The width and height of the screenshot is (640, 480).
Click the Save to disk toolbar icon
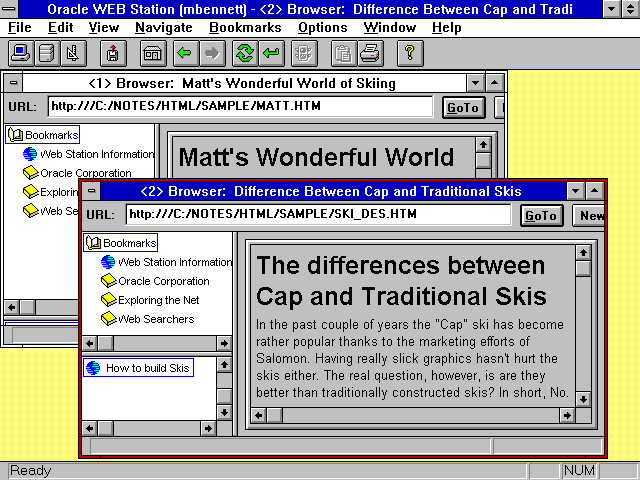point(113,53)
